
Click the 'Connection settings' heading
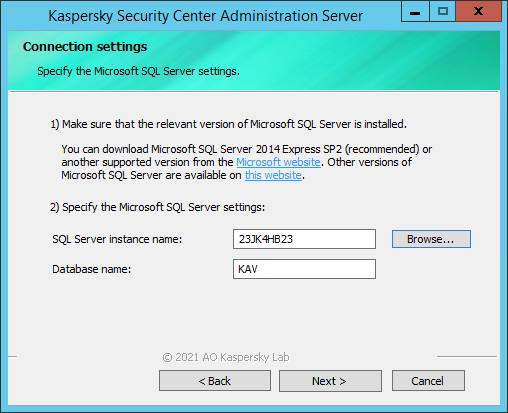(85, 47)
